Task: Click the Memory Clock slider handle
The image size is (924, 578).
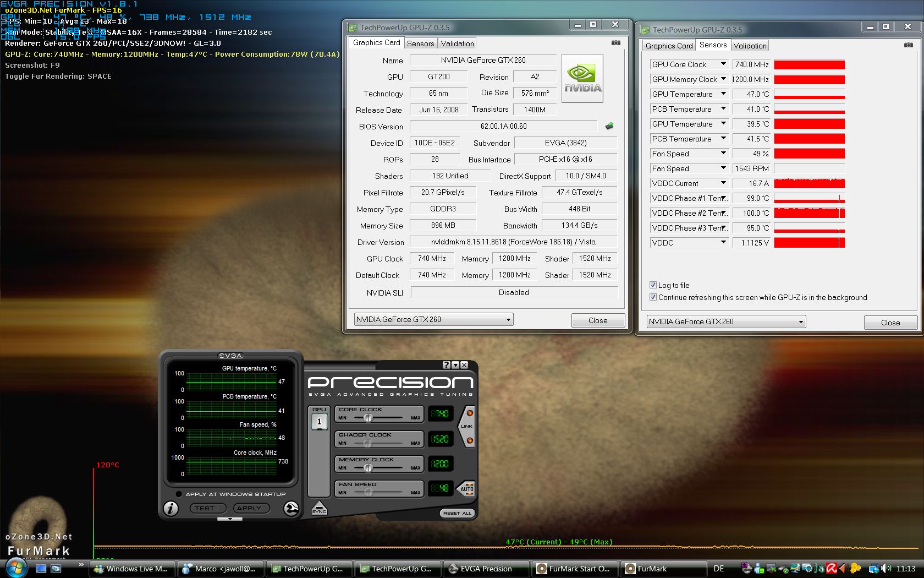Action: 368,468
